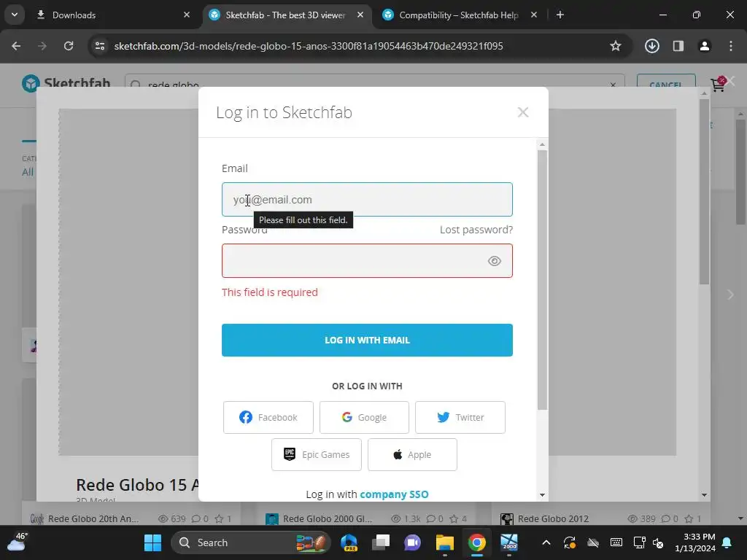Log in with Epic Games
747x560 pixels.
click(317, 455)
